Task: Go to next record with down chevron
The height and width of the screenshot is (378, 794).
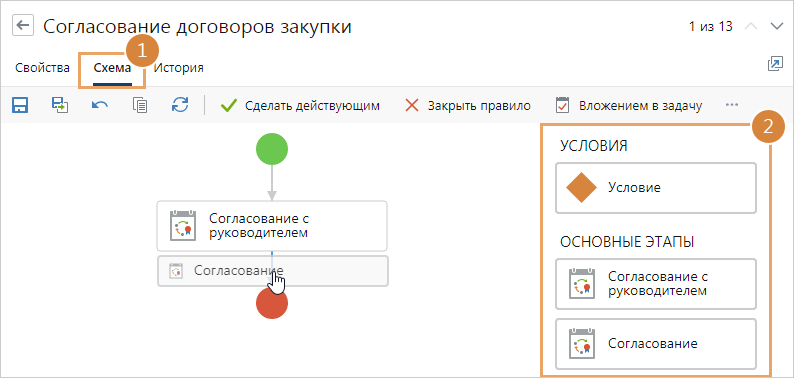Action: [x=776, y=26]
